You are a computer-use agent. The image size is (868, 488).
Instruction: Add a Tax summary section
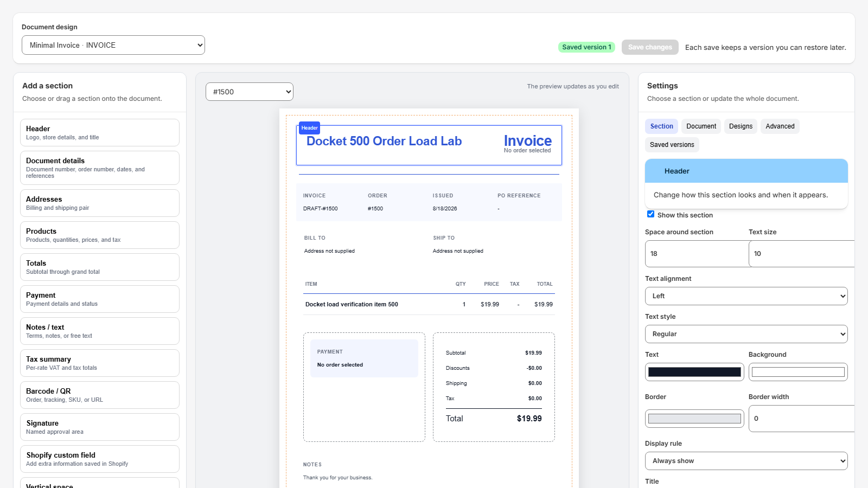(100, 363)
